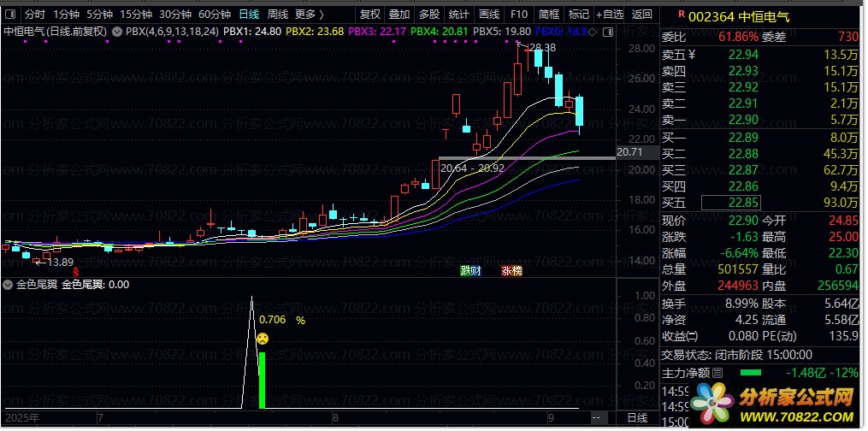This screenshot has width=868, height=431.
Task: Click the red S marker below 13.89
Action: tap(76, 271)
